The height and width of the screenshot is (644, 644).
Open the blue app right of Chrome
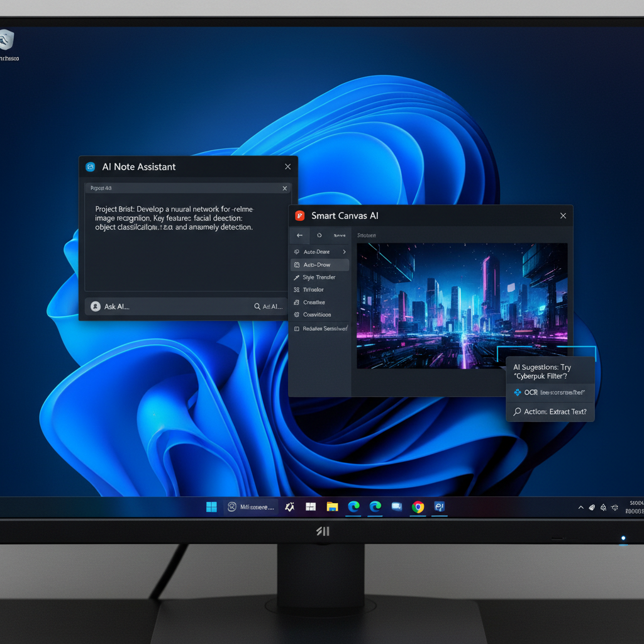tap(440, 507)
